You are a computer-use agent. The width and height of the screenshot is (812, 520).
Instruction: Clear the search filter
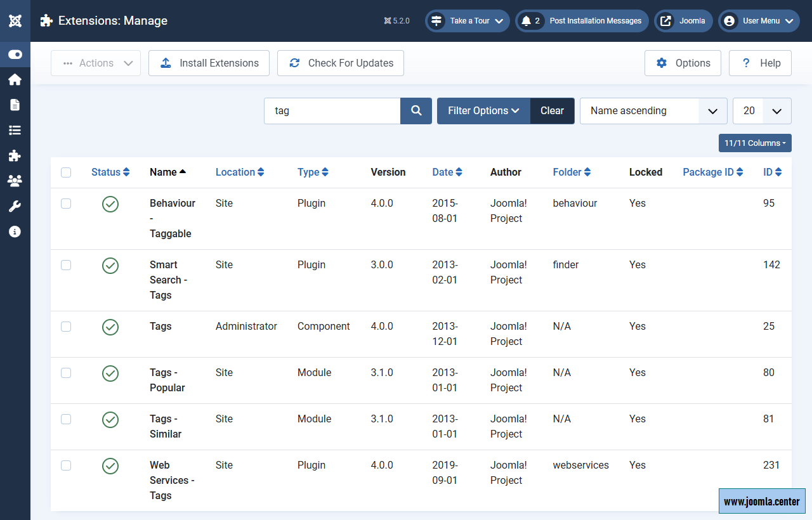click(x=552, y=111)
